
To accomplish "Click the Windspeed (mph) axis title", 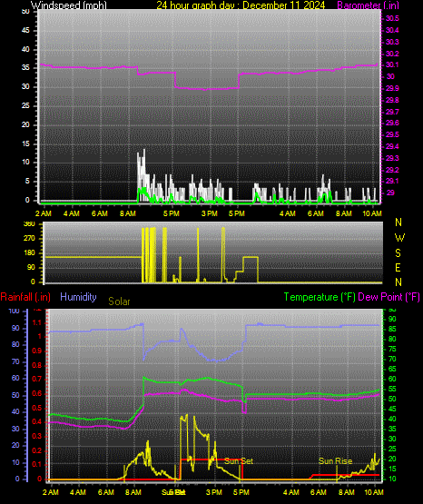I will click(x=69, y=5).
